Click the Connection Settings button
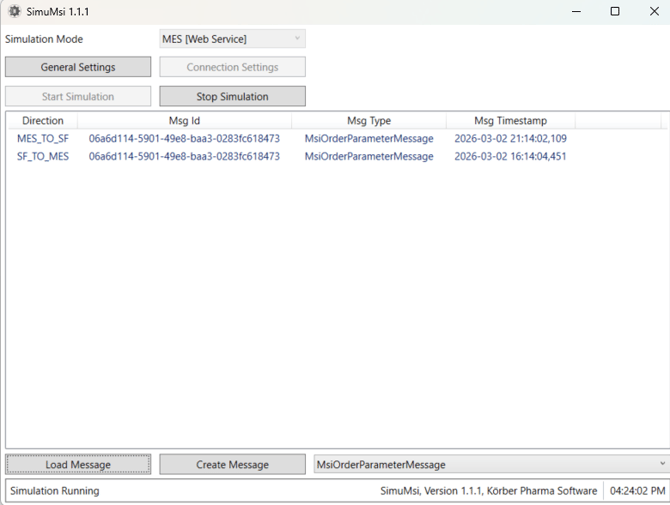This screenshot has width=670, height=505. tap(232, 67)
